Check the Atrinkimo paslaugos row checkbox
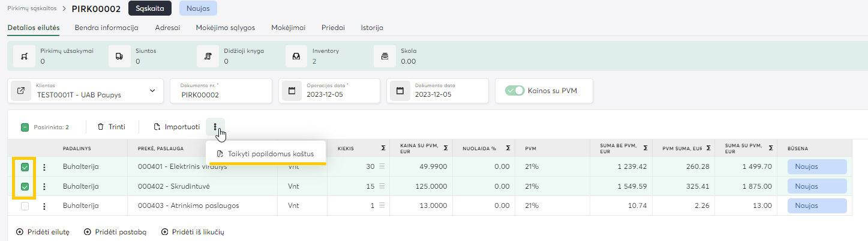The image size is (868, 241). (25, 206)
